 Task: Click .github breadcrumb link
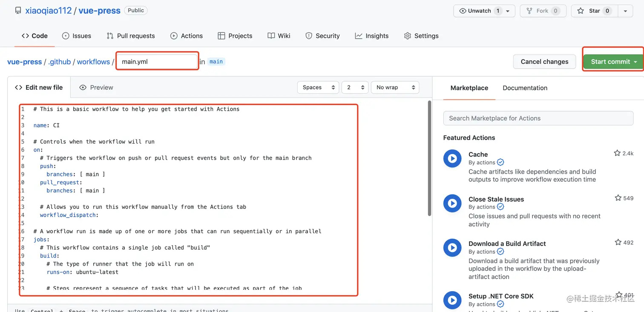point(60,62)
